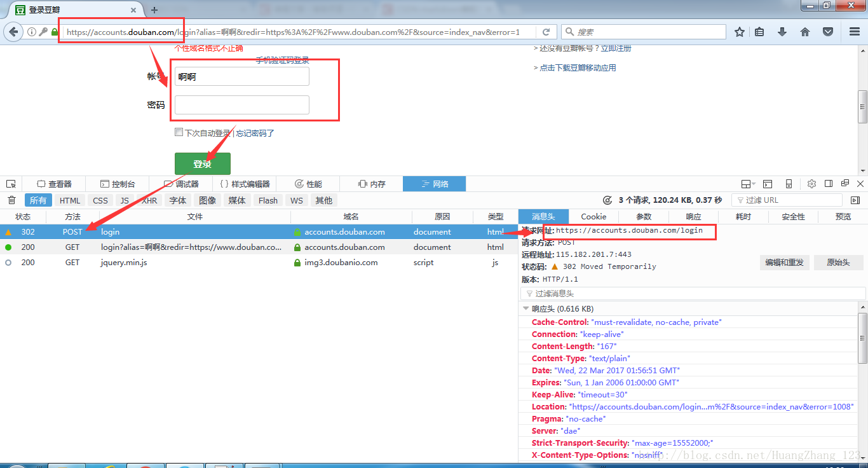Collapse the 响应头 section triangle
Viewport: 868px width, 468px height.
coord(526,308)
